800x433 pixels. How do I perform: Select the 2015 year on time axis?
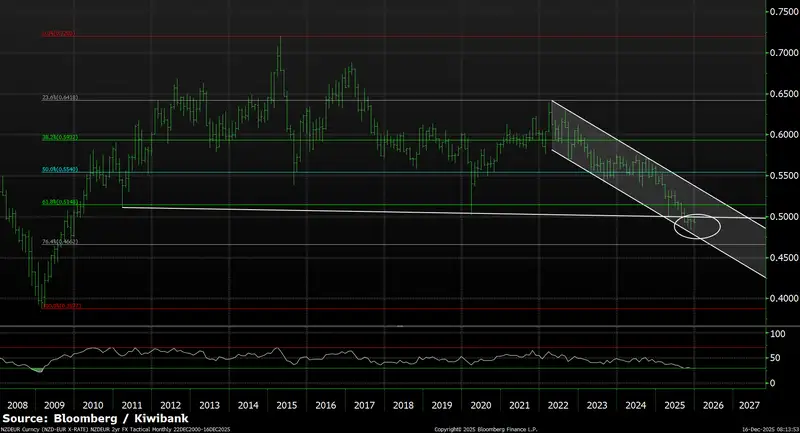pos(287,405)
